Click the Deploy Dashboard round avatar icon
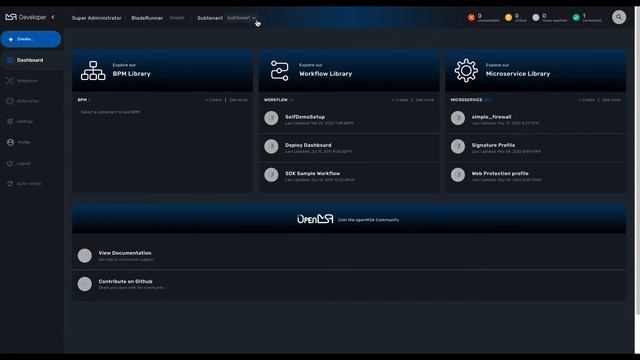The height and width of the screenshot is (360, 640). (x=271, y=147)
